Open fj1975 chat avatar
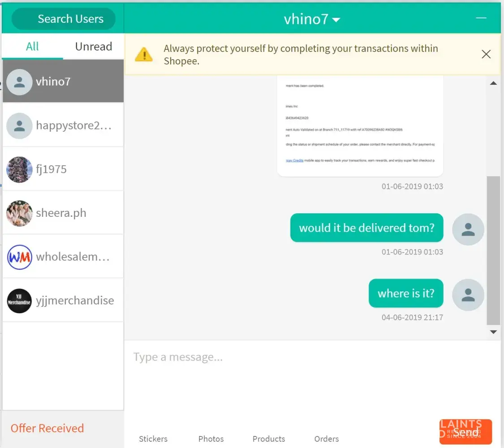This screenshot has height=448, width=504. pos(19,169)
